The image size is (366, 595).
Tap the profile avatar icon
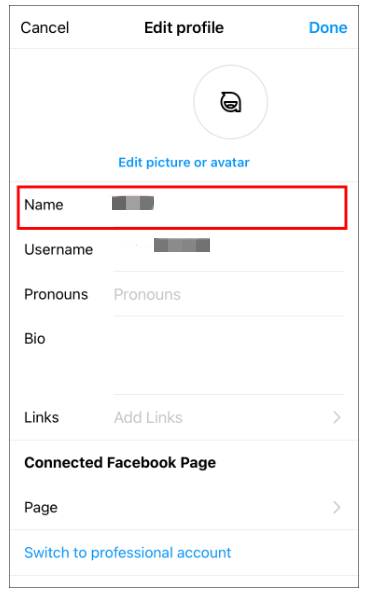pyautogui.click(x=231, y=102)
